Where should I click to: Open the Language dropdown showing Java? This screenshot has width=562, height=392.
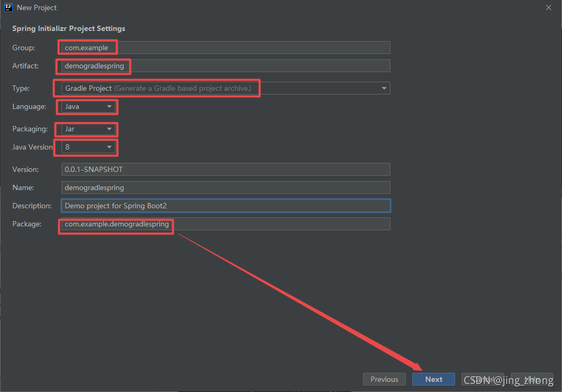tap(88, 107)
